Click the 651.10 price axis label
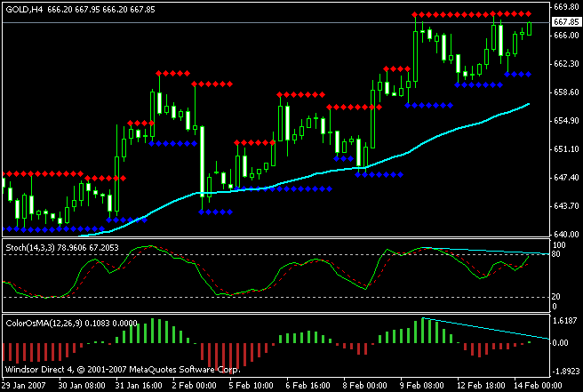583x392 pixels. coord(566,149)
